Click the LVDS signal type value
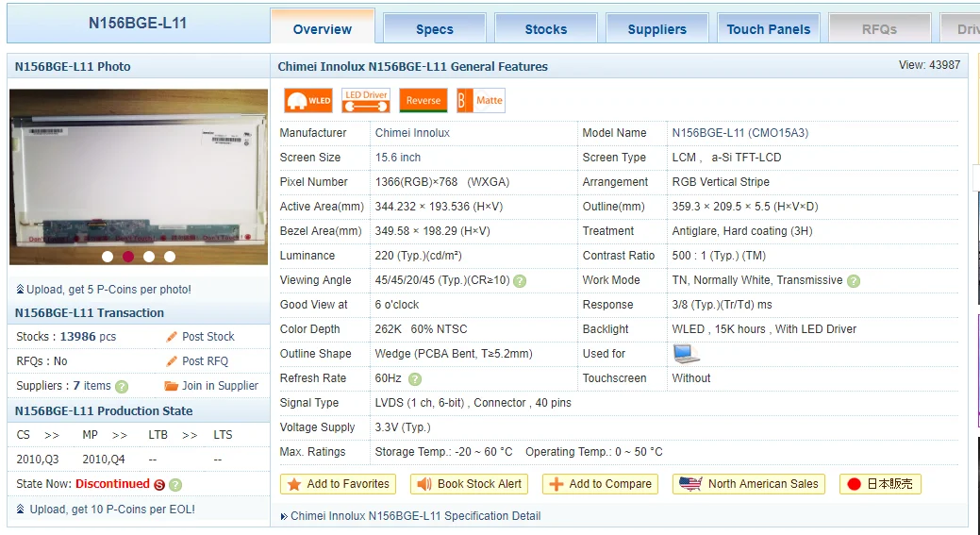Screen dimensions: 980x535 (x=473, y=403)
